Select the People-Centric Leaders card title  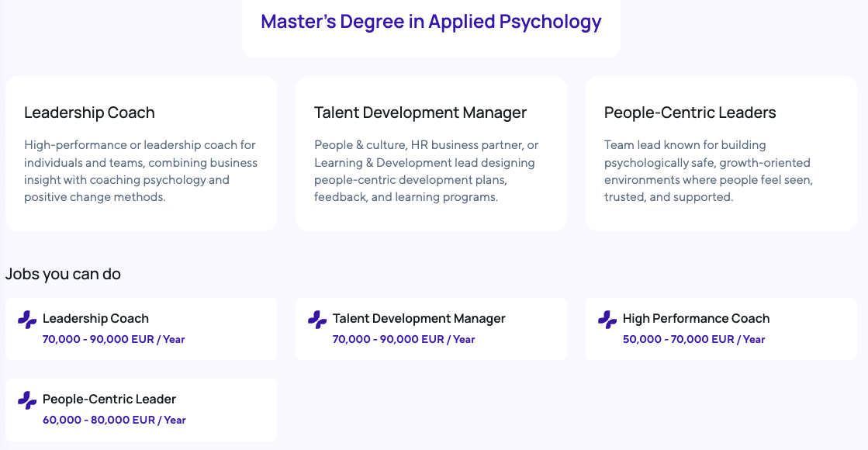[x=690, y=112]
